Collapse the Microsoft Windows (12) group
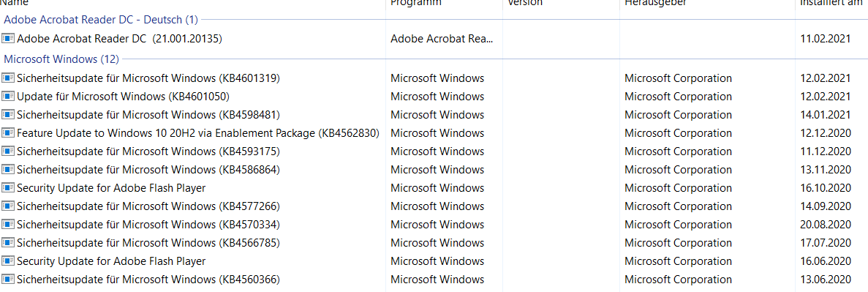The height and width of the screenshot is (292, 868). [61, 59]
